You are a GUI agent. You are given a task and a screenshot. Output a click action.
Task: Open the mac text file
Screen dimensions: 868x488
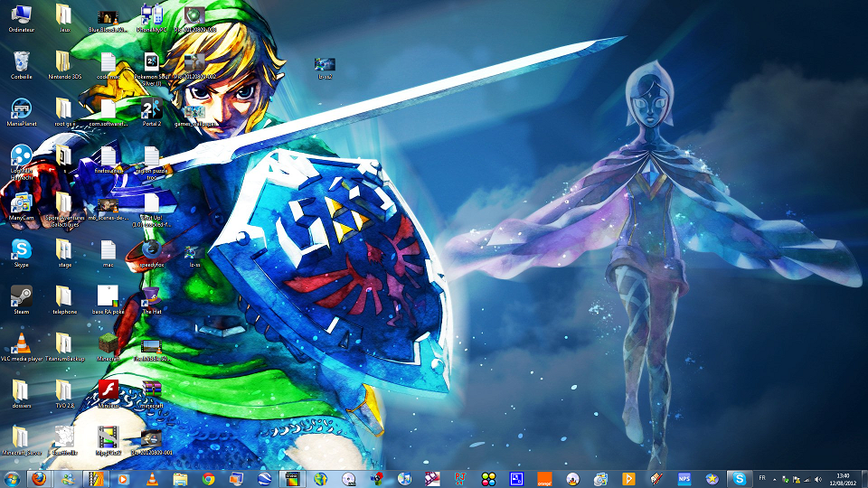coord(108,253)
